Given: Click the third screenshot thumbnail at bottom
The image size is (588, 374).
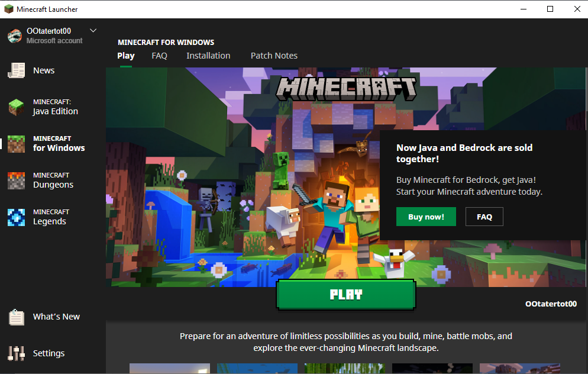Looking at the screenshot, I should point(345,368).
